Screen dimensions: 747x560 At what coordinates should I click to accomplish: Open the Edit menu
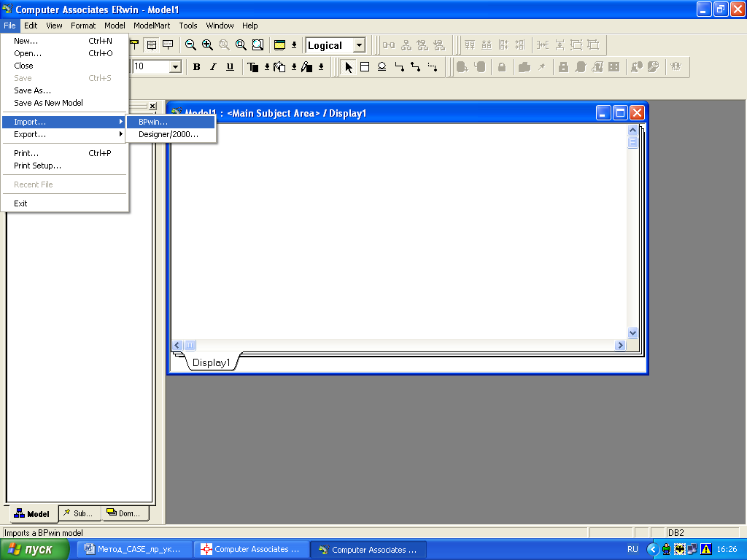[x=31, y=26]
